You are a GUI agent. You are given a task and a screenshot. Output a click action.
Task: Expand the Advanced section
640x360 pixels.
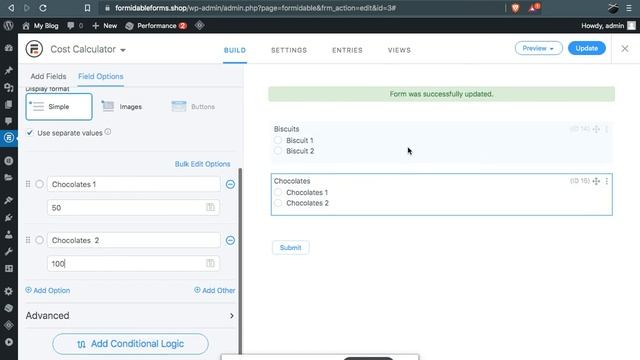click(x=130, y=316)
